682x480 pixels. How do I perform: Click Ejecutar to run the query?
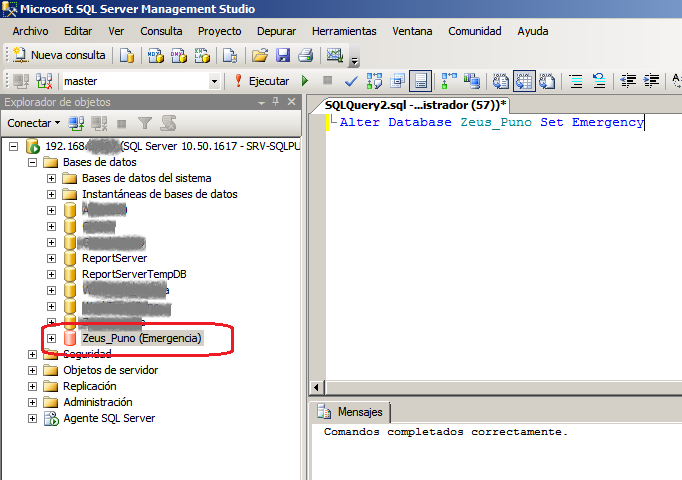click(261, 81)
